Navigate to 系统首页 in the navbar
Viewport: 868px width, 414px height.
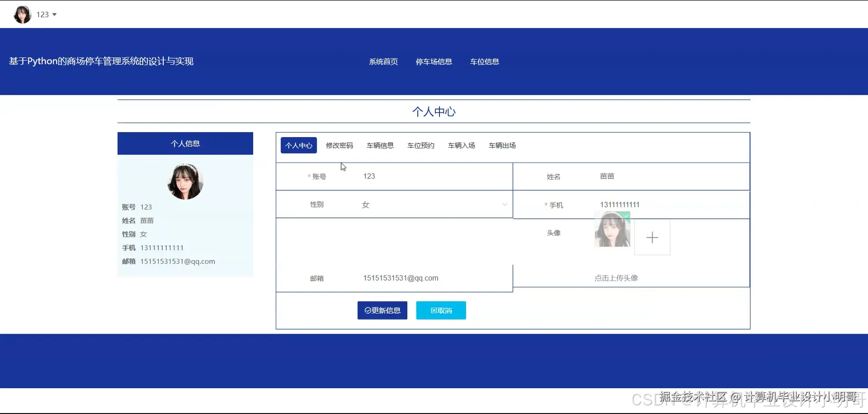pyautogui.click(x=383, y=61)
